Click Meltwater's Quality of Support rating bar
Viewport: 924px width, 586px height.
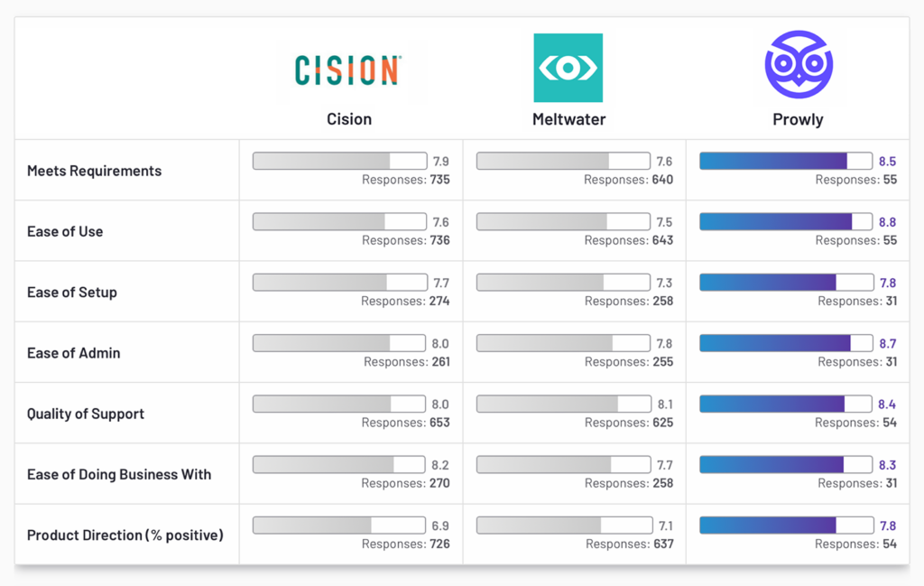[563, 404]
